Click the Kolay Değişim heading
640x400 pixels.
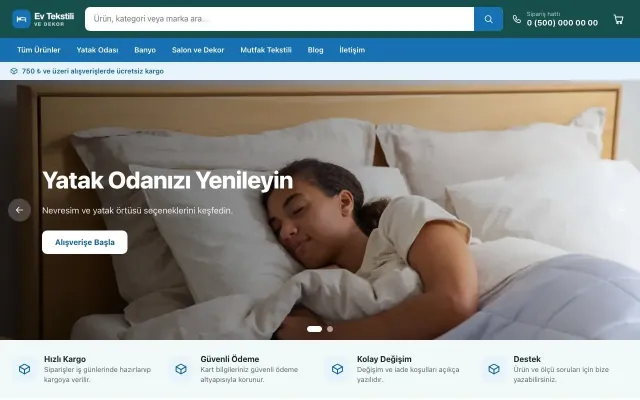point(384,359)
